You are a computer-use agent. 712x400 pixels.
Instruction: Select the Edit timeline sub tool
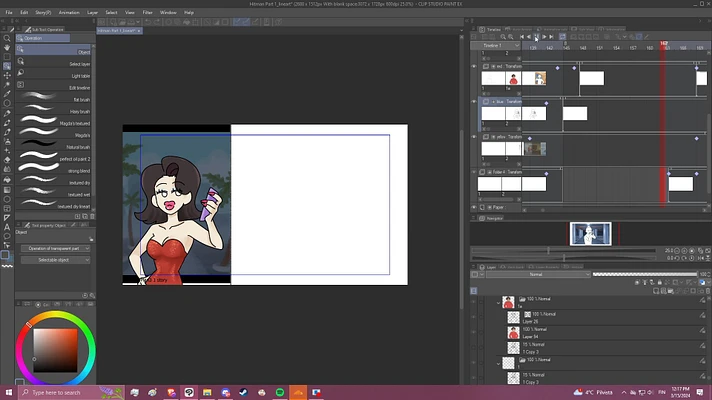click(x=54, y=87)
